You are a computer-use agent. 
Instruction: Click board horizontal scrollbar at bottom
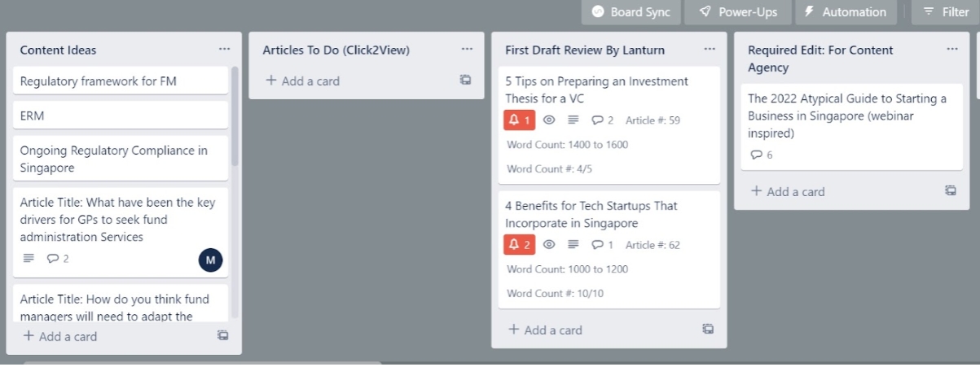point(201,364)
